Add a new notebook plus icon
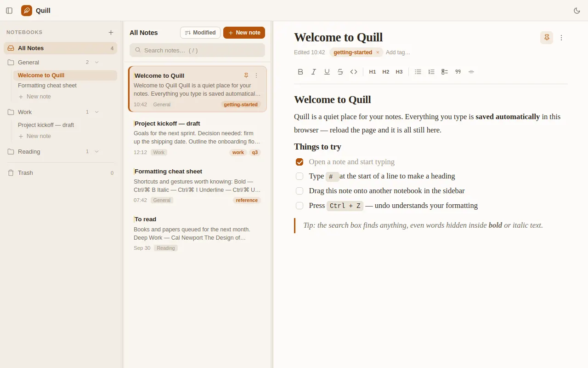The height and width of the screenshot is (368, 588). (111, 32)
